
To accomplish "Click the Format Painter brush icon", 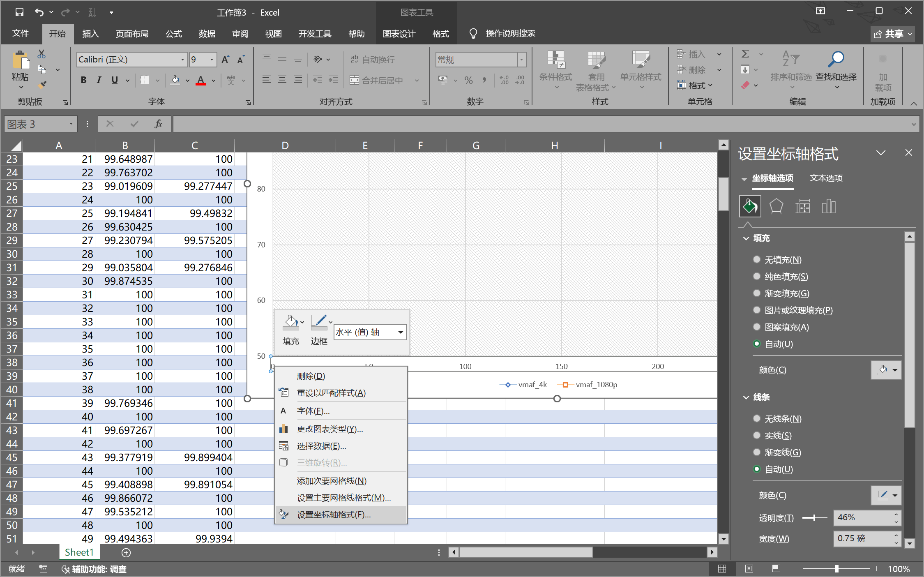I will click(x=41, y=85).
